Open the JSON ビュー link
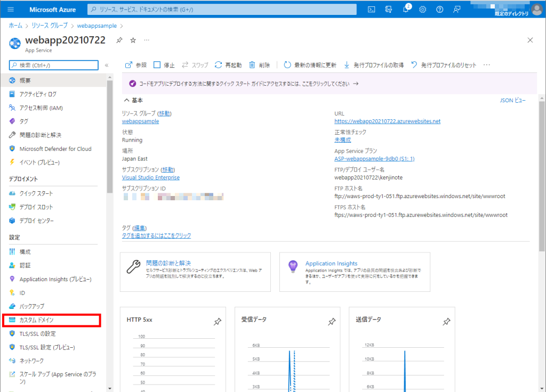 coord(512,100)
